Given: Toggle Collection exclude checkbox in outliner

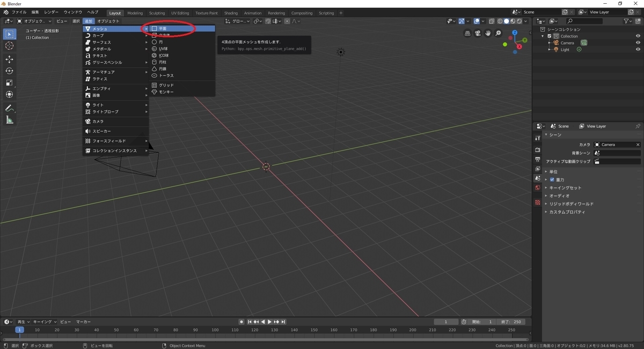Looking at the screenshot, I should [550, 36].
